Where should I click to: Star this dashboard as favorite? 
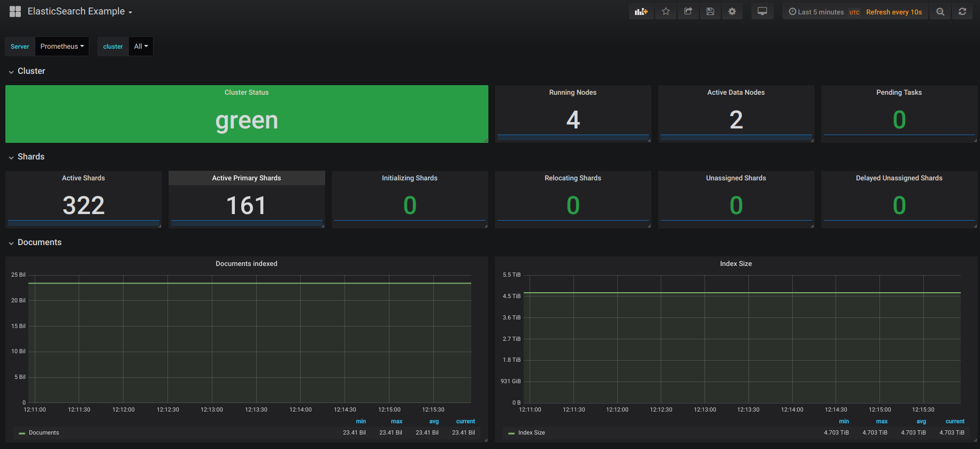[x=666, y=12]
